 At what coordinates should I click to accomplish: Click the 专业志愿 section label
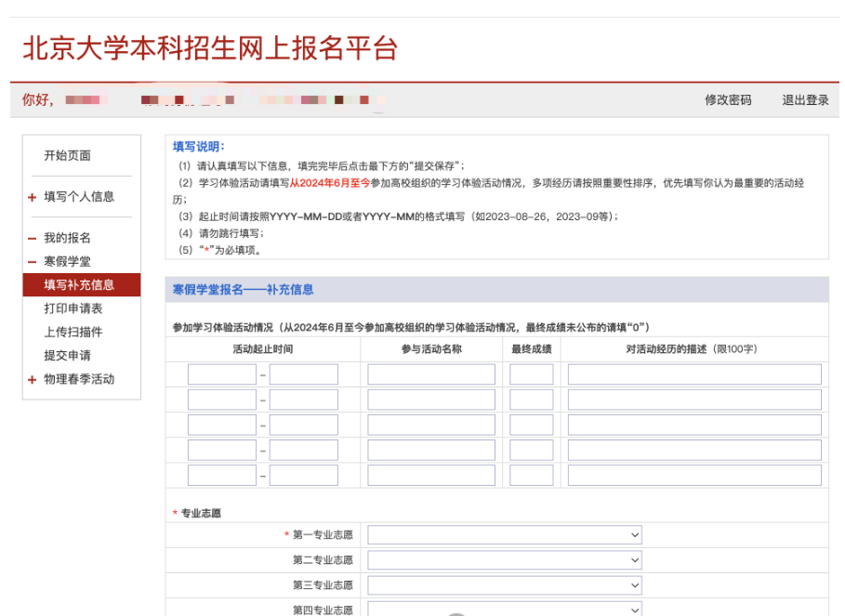[x=201, y=513]
